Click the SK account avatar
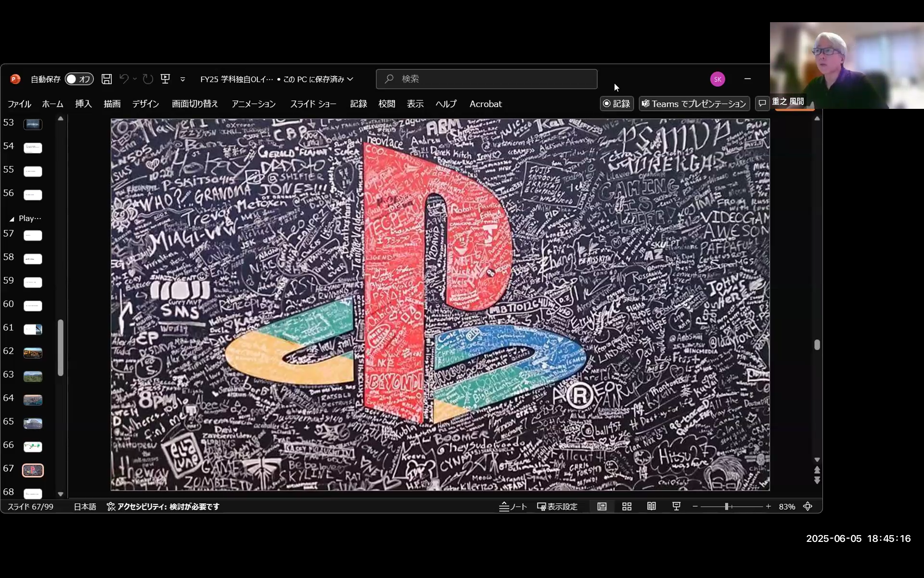This screenshot has height=578, width=924. pyautogui.click(x=718, y=79)
